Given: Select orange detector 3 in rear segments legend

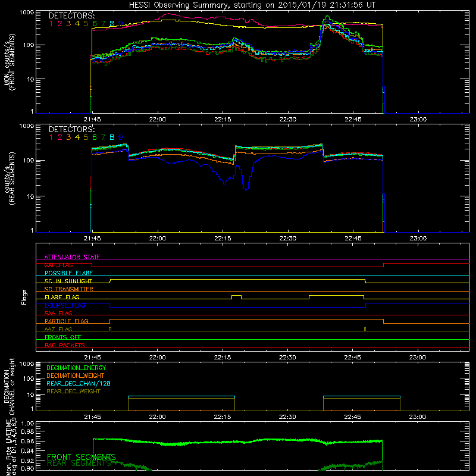Looking at the screenshot, I should 68,137.
